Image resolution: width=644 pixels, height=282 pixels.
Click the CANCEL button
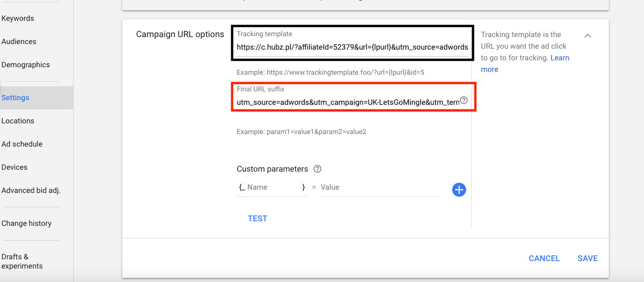(x=544, y=258)
